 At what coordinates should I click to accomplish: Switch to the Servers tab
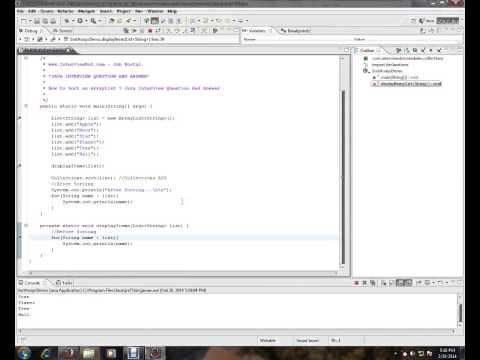(x=63, y=31)
